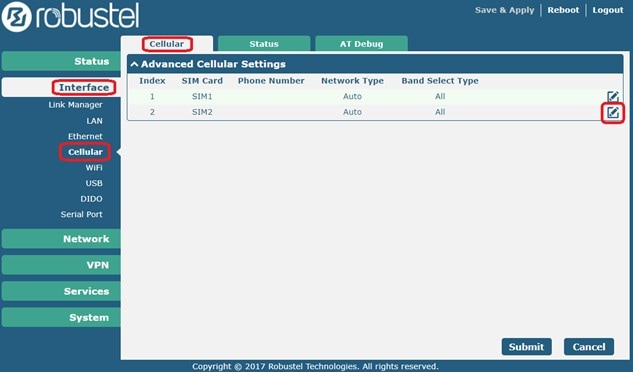Click the Band Select Type header
Screen dimensions: 633x372
tap(440, 81)
